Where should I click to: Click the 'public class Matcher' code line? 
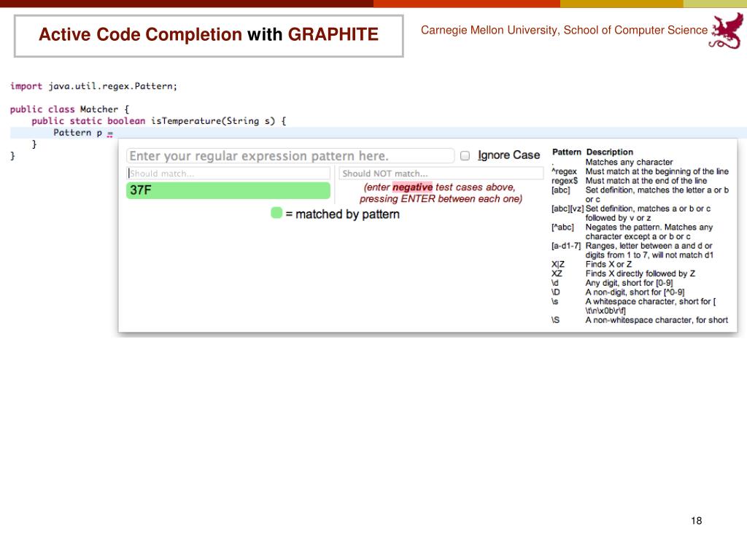[69, 109]
